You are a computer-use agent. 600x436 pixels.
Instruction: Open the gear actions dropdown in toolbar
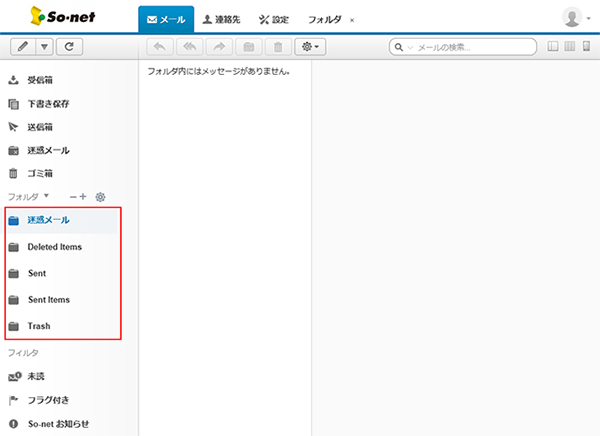309,46
